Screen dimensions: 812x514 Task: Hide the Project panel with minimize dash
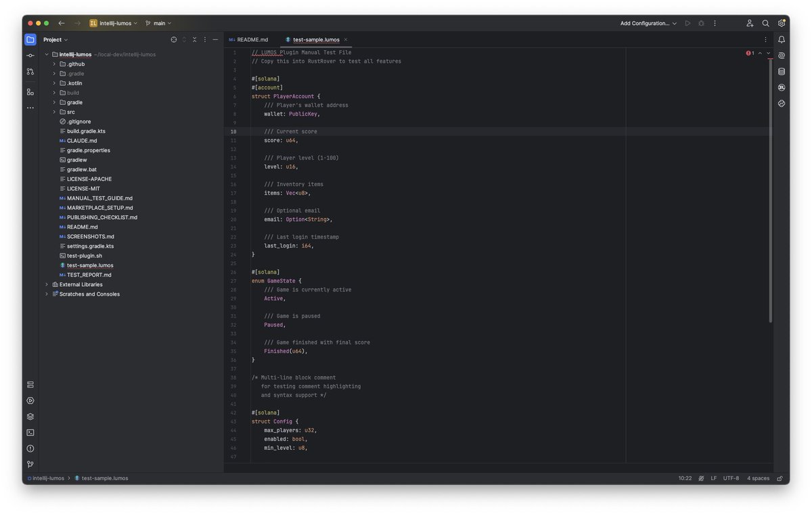215,40
